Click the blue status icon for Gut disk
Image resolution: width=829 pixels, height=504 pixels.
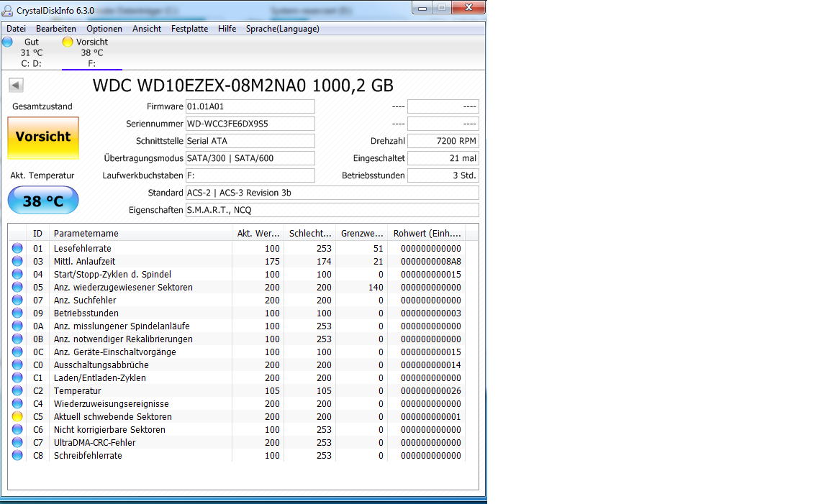pyautogui.click(x=7, y=42)
